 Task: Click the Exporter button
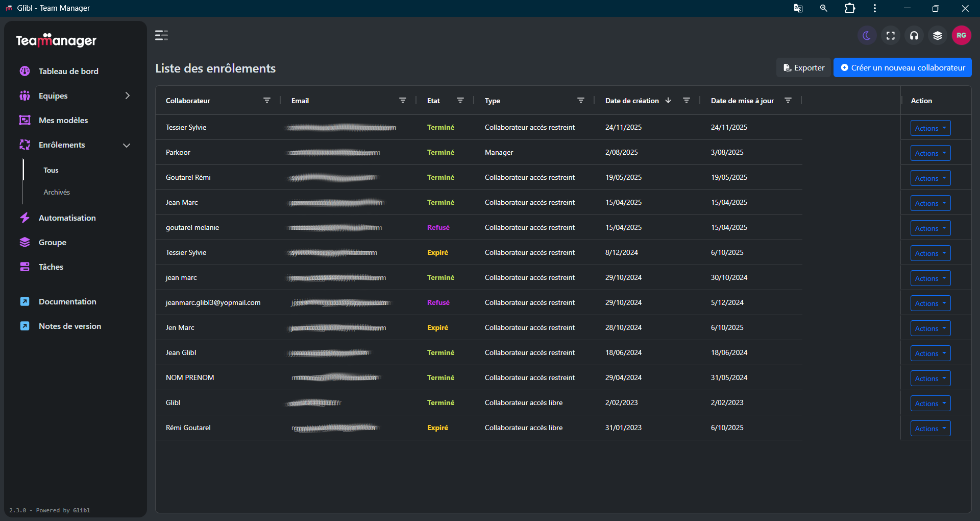point(804,68)
